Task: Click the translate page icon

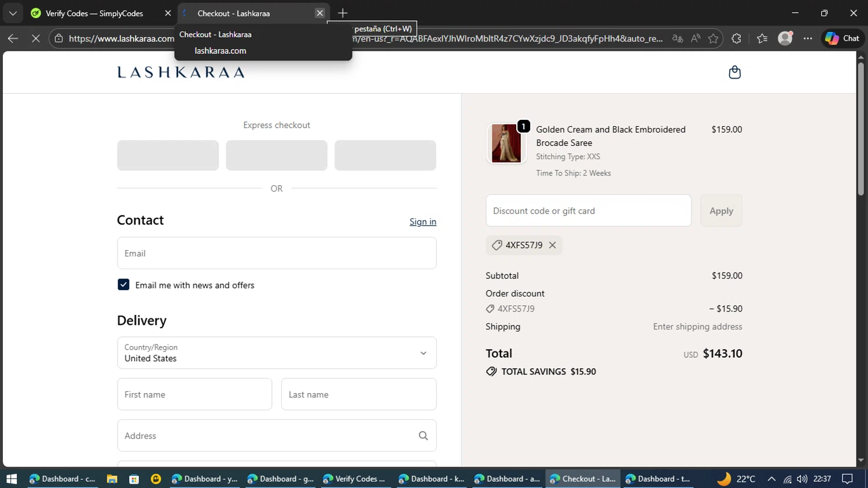Action: point(678,39)
